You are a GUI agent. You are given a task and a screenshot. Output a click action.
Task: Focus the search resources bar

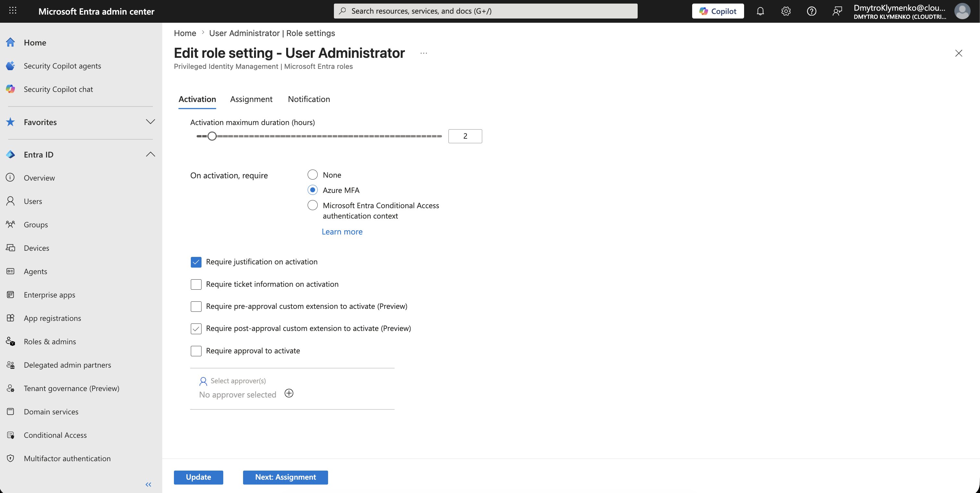[485, 11]
